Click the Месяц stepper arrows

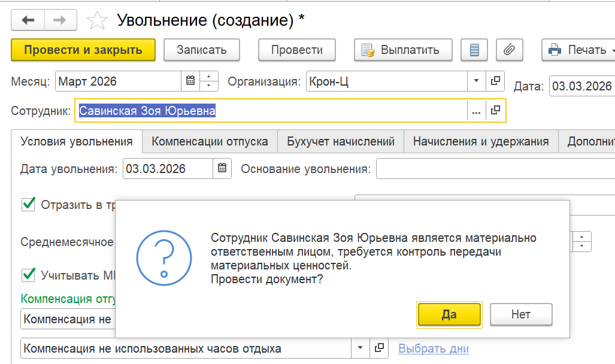pos(209,81)
